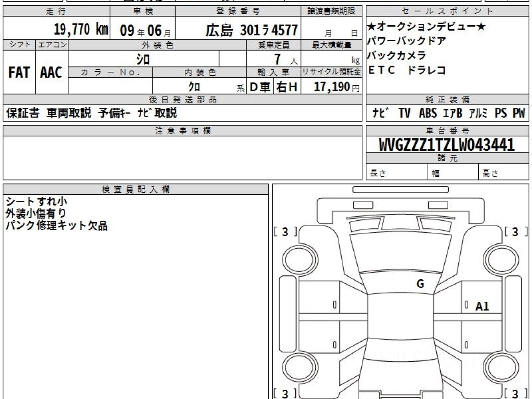Click the seating capacity 7 人
Screen dimensions: 532x399
click(286, 59)
